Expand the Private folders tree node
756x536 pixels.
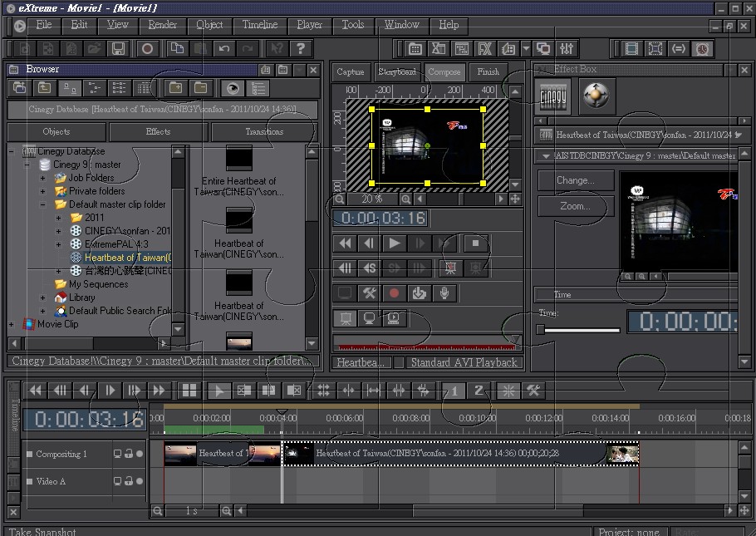43,191
